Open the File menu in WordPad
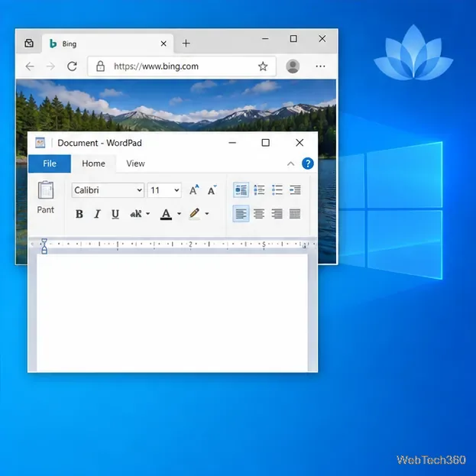Screen dimensions: 476x476 tap(50, 164)
